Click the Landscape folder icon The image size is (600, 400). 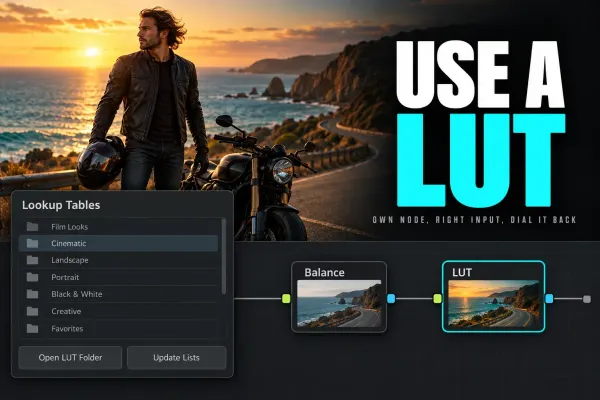pyautogui.click(x=33, y=260)
